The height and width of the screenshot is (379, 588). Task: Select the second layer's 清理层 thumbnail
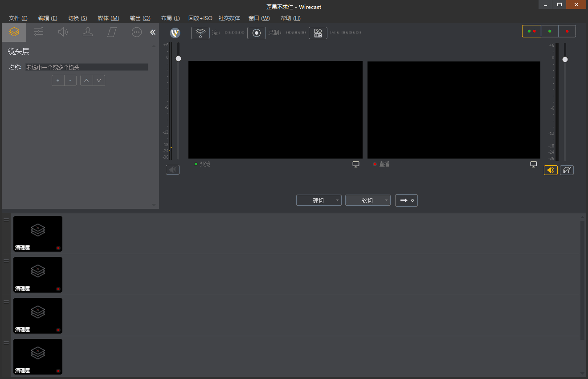(x=38, y=275)
